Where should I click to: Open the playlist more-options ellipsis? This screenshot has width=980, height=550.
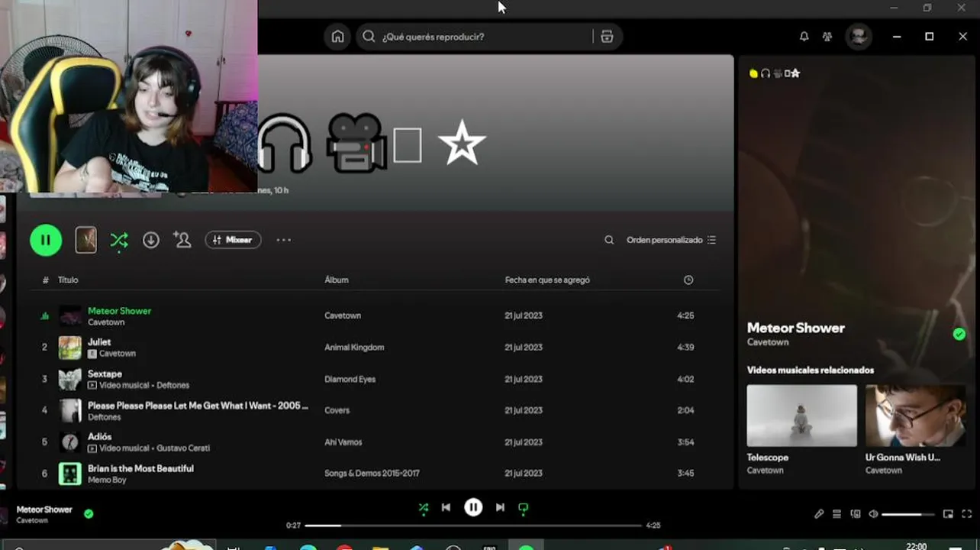click(284, 240)
